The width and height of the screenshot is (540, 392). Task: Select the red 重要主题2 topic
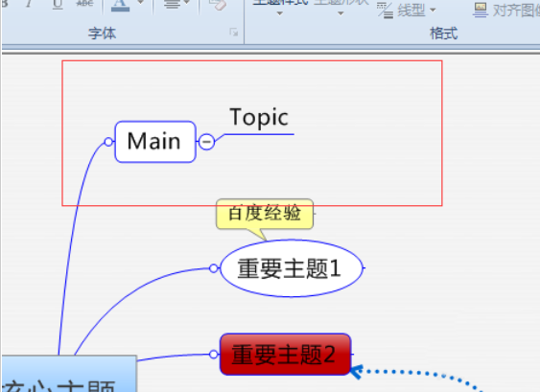pos(286,355)
